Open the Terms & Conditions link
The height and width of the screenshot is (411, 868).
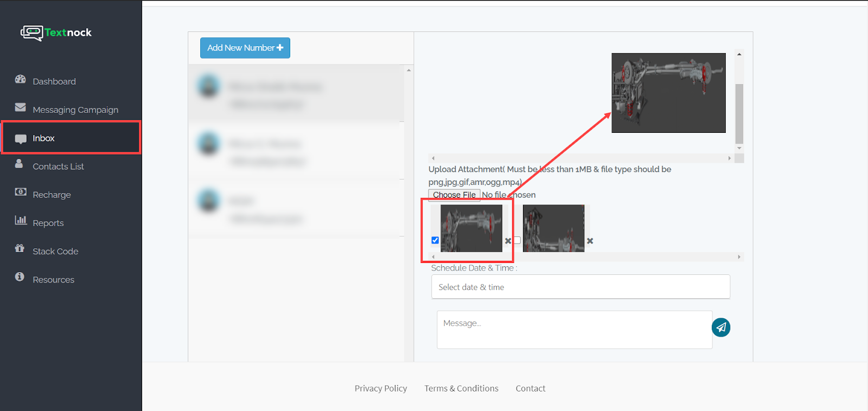461,388
